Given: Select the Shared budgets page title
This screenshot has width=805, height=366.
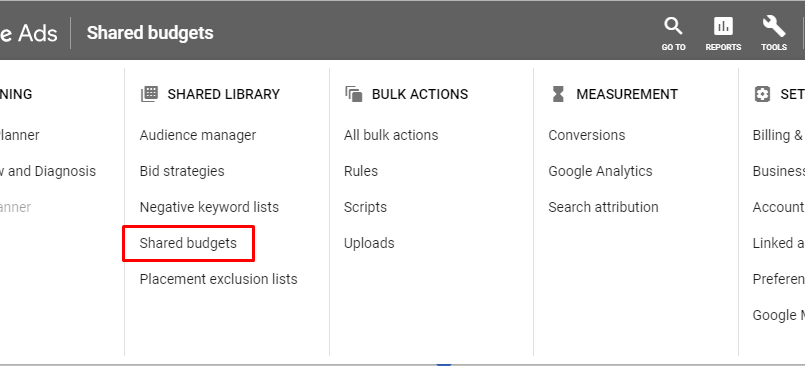Looking at the screenshot, I should coord(150,33).
